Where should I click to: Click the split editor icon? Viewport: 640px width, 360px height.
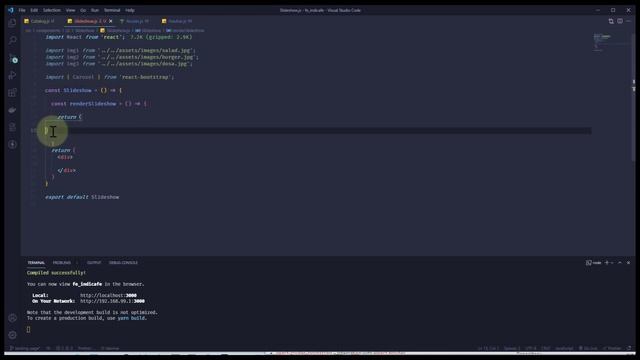[x=620, y=21]
